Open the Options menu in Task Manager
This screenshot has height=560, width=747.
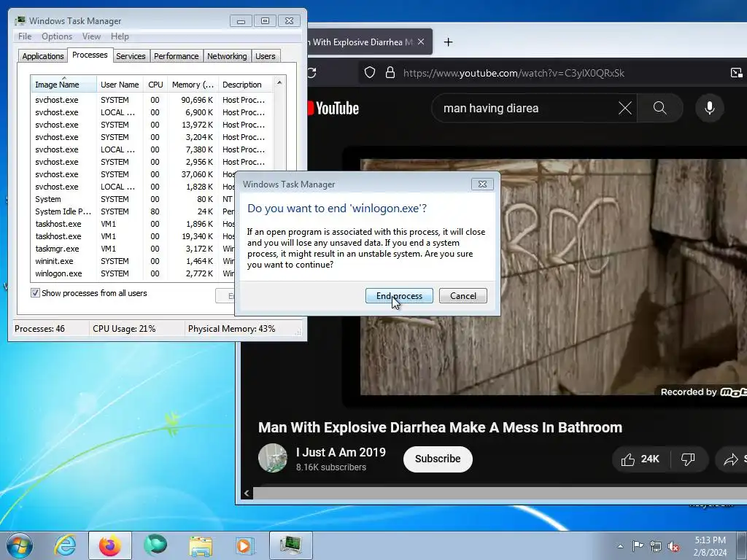tap(57, 36)
